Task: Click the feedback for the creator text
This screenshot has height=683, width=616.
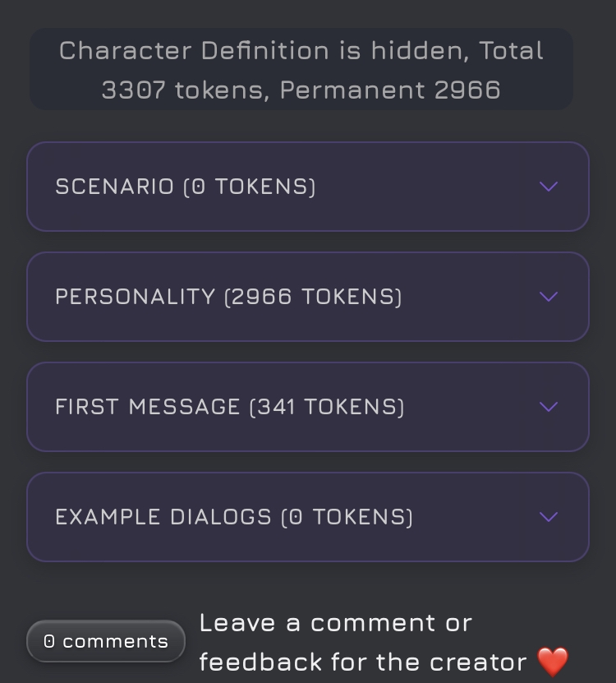Action: coord(363,662)
